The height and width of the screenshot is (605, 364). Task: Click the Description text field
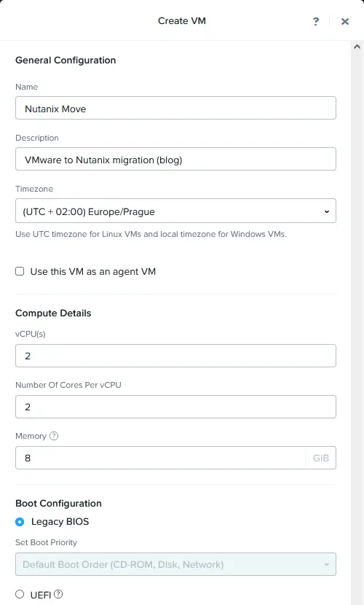click(x=175, y=159)
